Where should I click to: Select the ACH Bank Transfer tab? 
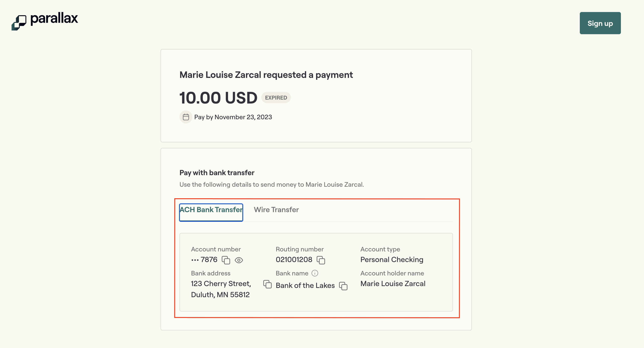click(211, 210)
